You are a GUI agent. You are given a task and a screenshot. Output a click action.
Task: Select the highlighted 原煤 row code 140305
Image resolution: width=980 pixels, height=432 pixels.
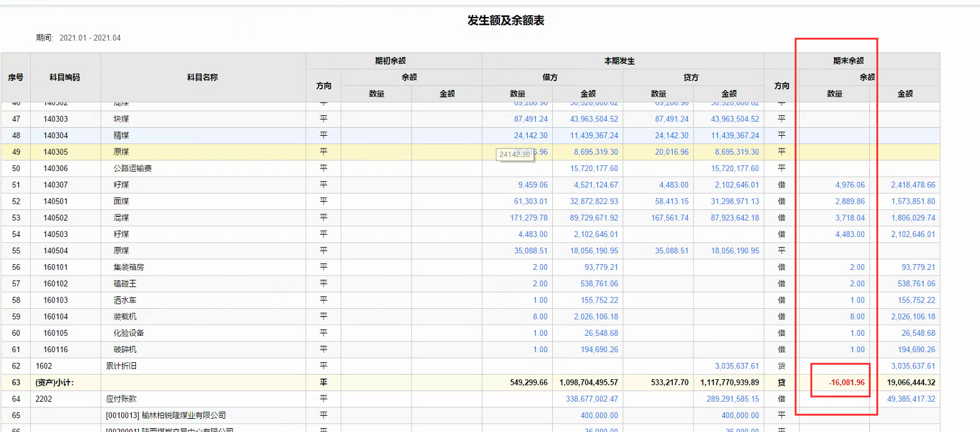pyautogui.click(x=56, y=152)
